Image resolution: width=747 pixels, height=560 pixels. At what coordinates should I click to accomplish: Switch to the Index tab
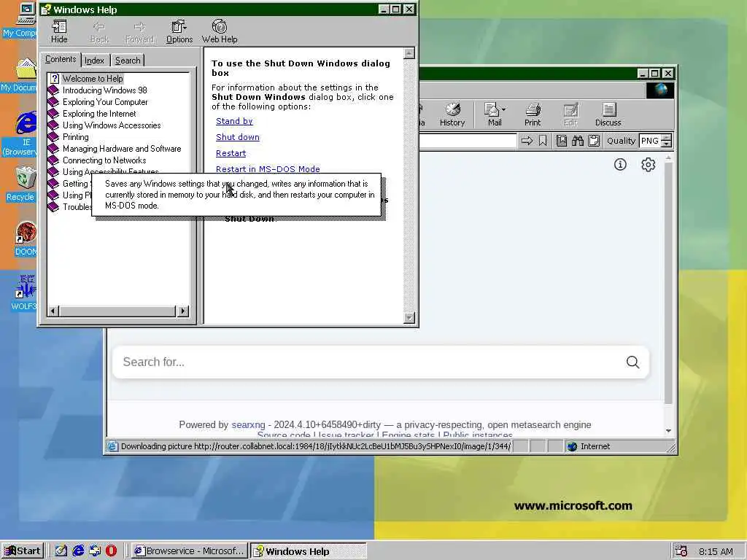coord(94,61)
